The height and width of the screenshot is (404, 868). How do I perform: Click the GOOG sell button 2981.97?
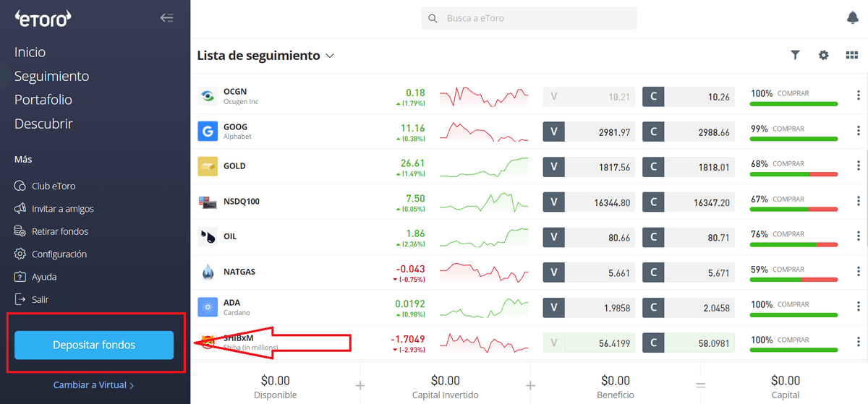(x=589, y=132)
